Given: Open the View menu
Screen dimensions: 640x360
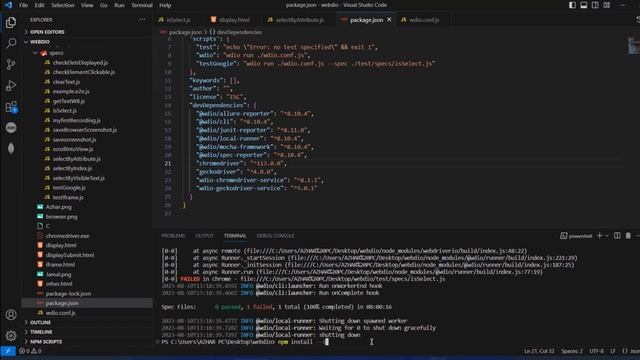Looking at the screenshot, I should tap(87, 5).
